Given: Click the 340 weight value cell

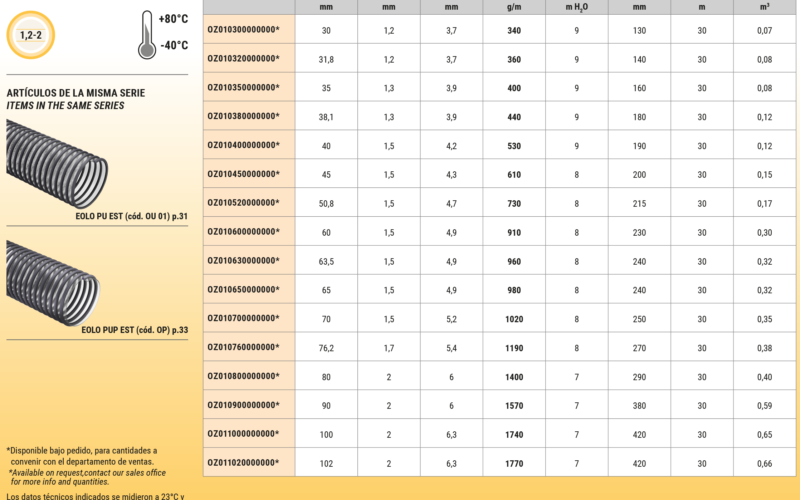Looking at the screenshot, I should (514, 30).
